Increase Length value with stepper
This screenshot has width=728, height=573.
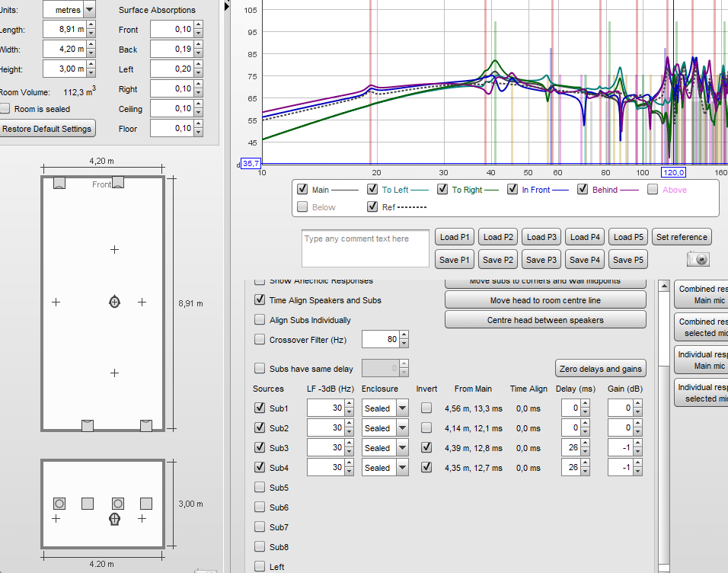click(91, 25)
